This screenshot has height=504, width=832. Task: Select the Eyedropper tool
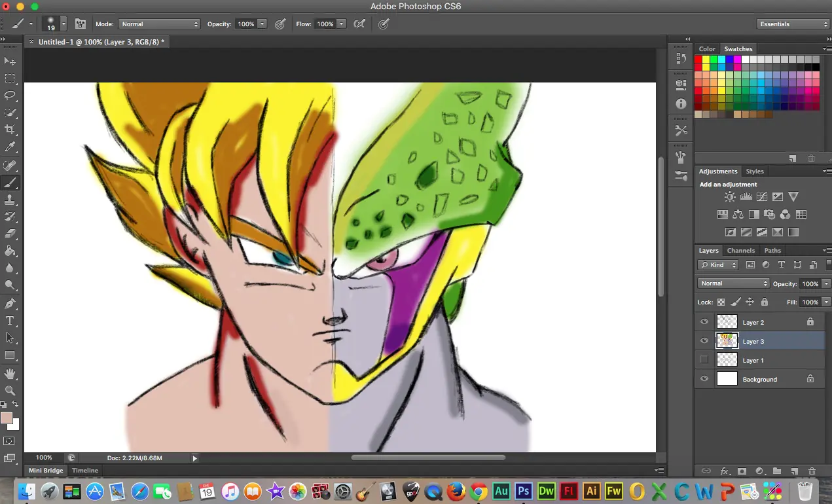pyautogui.click(x=10, y=147)
